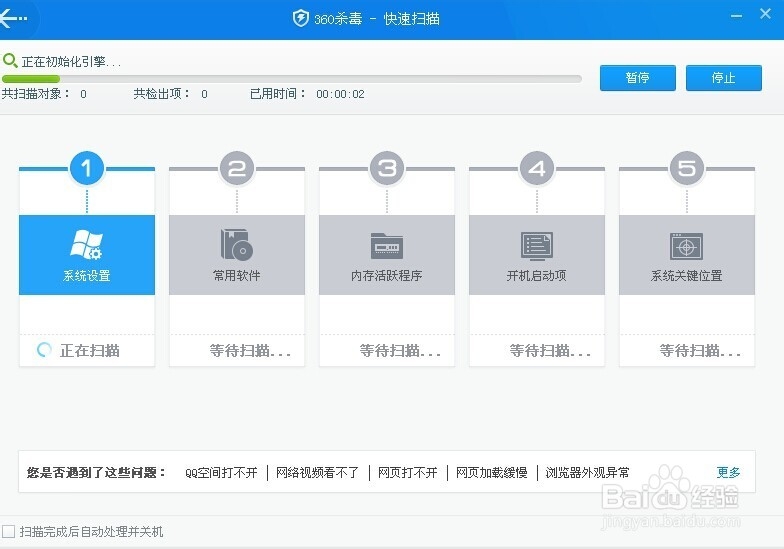Select the 开机启动项 monitor icon
Image resolution: width=784 pixels, height=549 pixels.
(536, 246)
